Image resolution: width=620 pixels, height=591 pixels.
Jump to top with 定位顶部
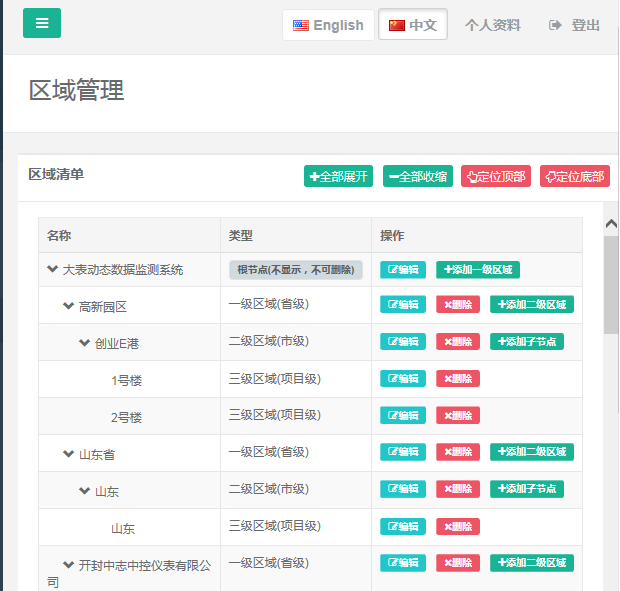[x=496, y=176]
